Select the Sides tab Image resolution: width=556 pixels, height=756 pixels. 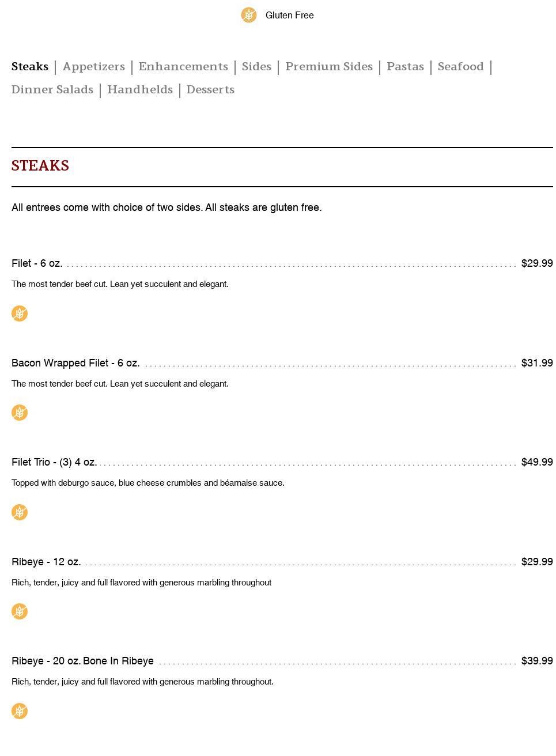coord(256,67)
